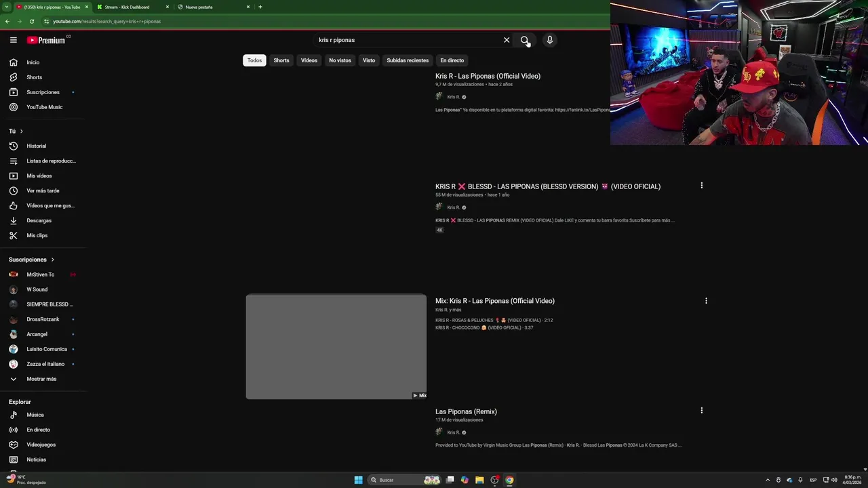Viewport: 868px width, 488px height.
Task: Open the hamburger guide menu
Action: point(13,40)
